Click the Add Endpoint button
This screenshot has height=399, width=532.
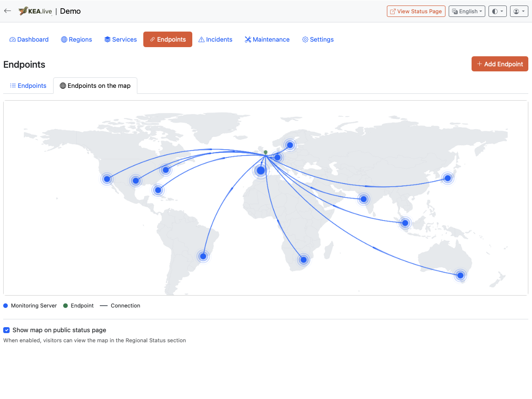(x=499, y=64)
